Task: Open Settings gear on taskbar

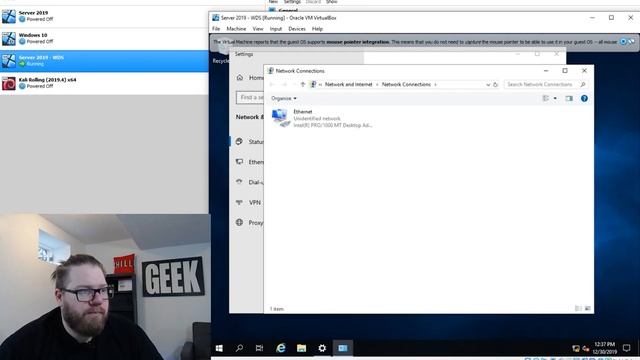Action: click(x=322, y=348)
